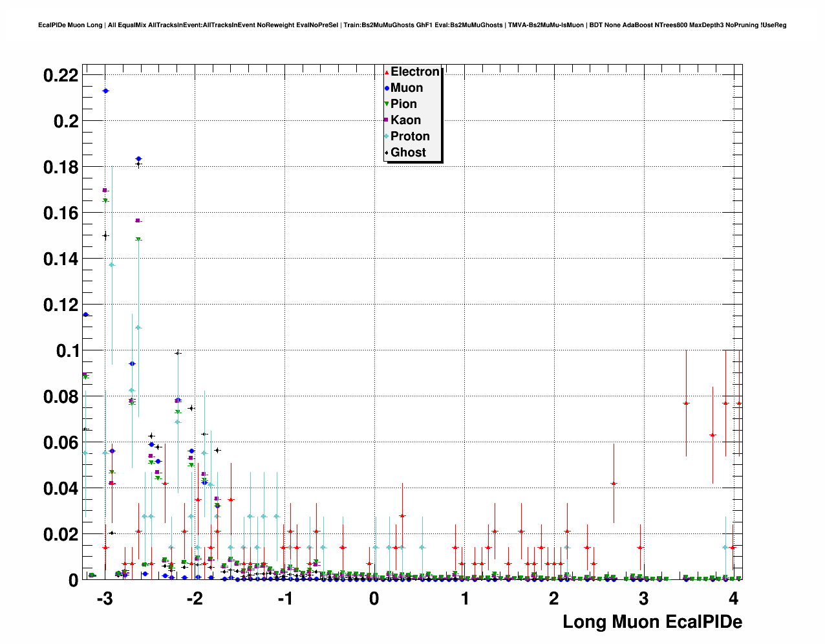This screenshot has height=644, width=825.
Task: Click the blue Muon point near 0.18
Action: (138, 158)
